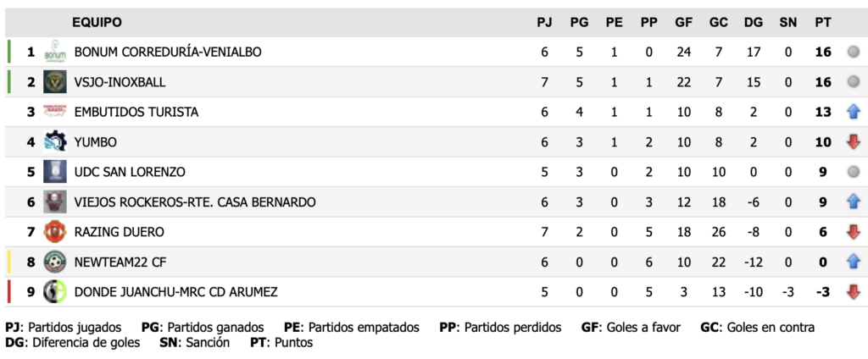Click the gray circle for VSJO-Inoxball

[853, 82]
